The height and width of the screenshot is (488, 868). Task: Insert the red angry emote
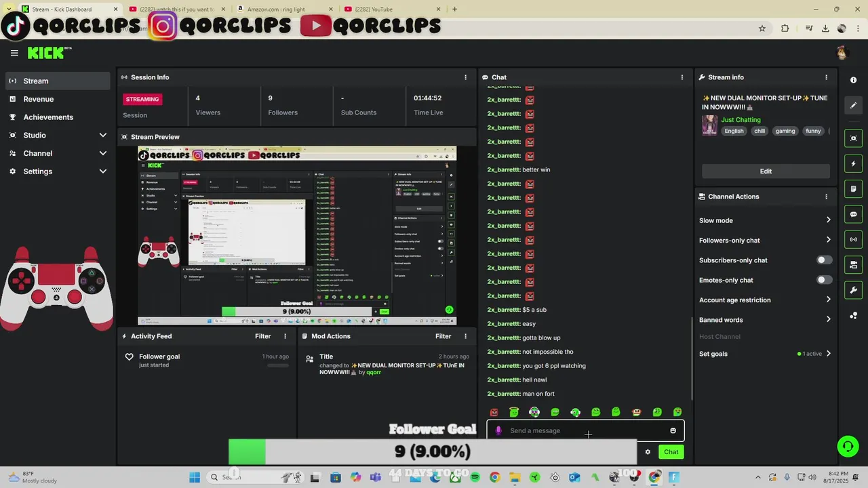(494, 412)
